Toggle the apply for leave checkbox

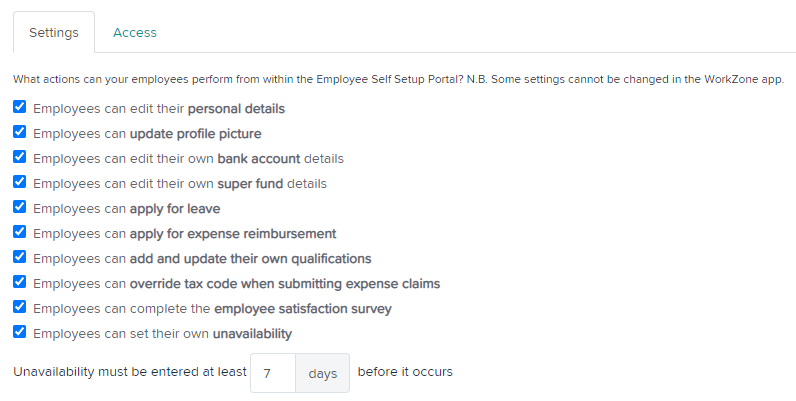pos(20,207)
